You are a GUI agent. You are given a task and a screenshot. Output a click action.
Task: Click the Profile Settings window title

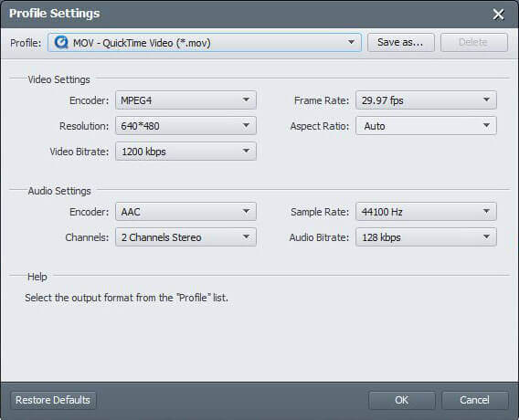(54, 14)
